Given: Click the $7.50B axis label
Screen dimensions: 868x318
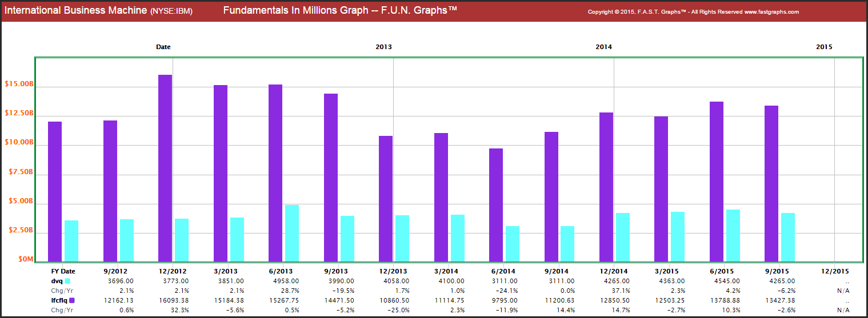Looking at the screenshot, I should point(21,172).
